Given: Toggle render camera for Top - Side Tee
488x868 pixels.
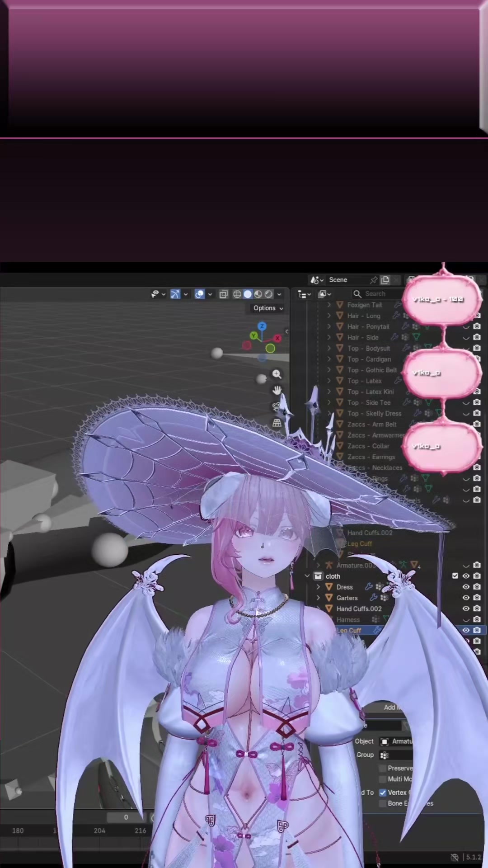Looking at the screenshot, I should (477, 402).
